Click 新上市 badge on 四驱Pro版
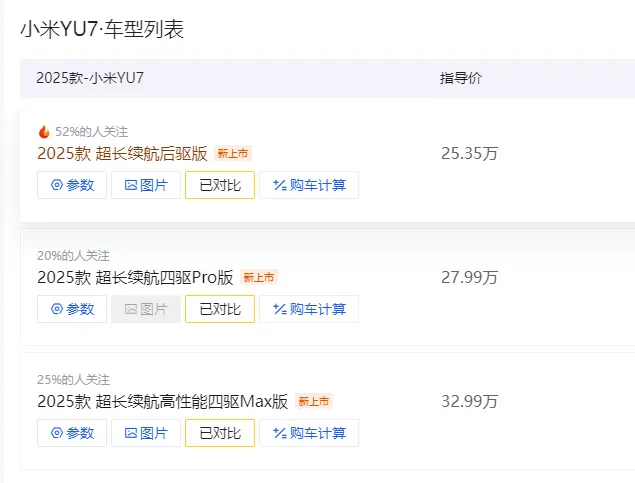 pyautogui.click(x=259, y=277)
